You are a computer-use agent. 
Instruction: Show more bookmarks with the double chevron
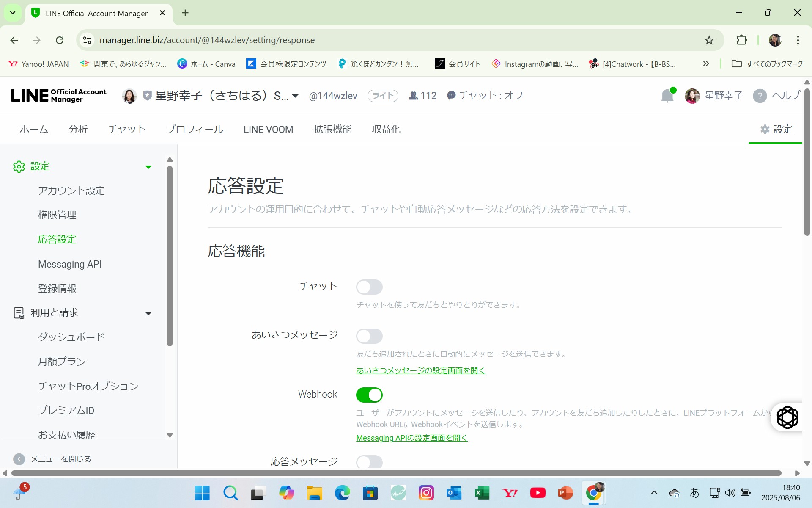point(706,64)
